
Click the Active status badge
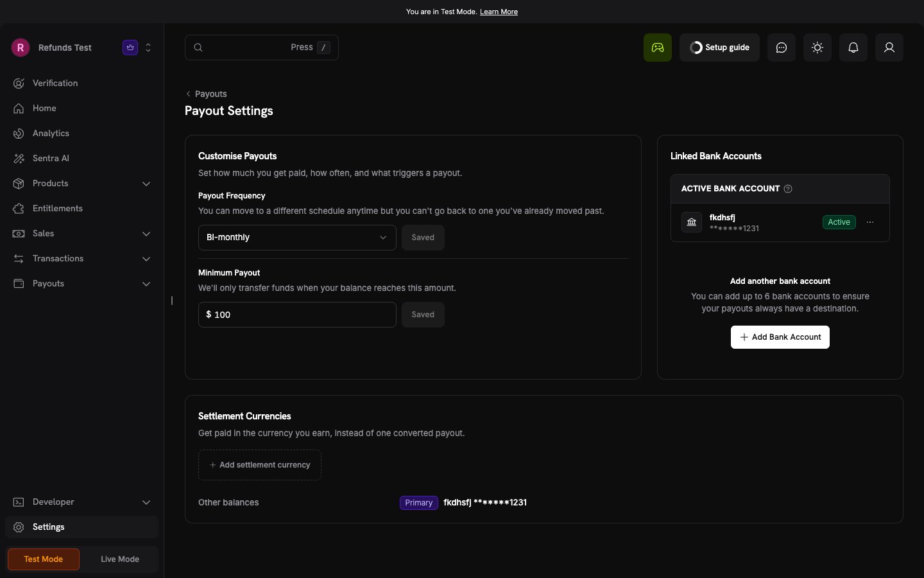pyautogui.click(x=839, y=222)
